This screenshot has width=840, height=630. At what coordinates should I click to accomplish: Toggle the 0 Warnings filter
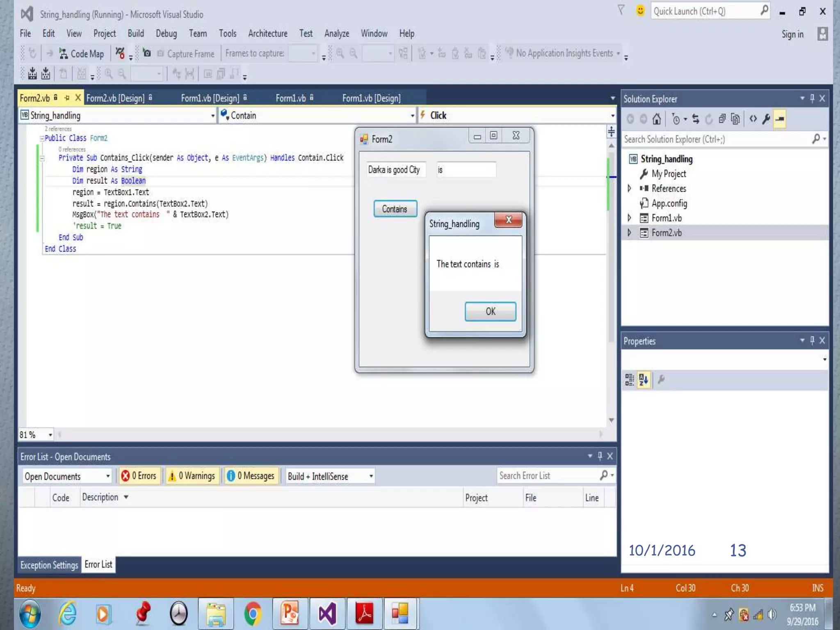click(x=192, y=476)
